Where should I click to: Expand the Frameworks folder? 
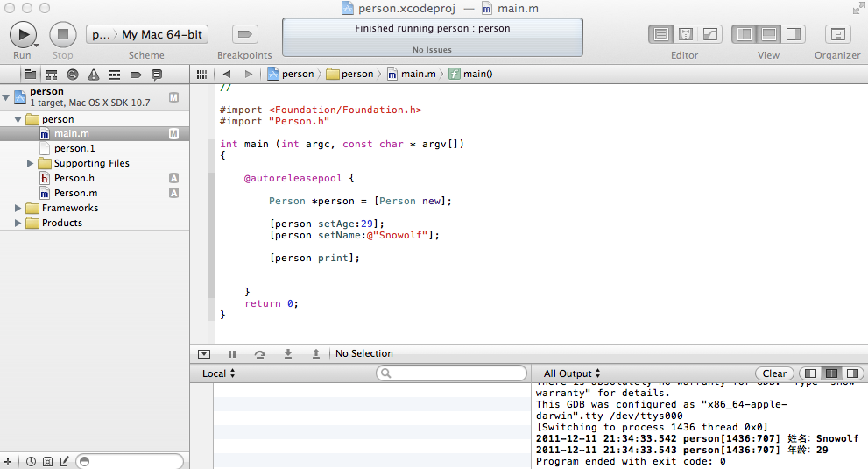pos(18,209)
